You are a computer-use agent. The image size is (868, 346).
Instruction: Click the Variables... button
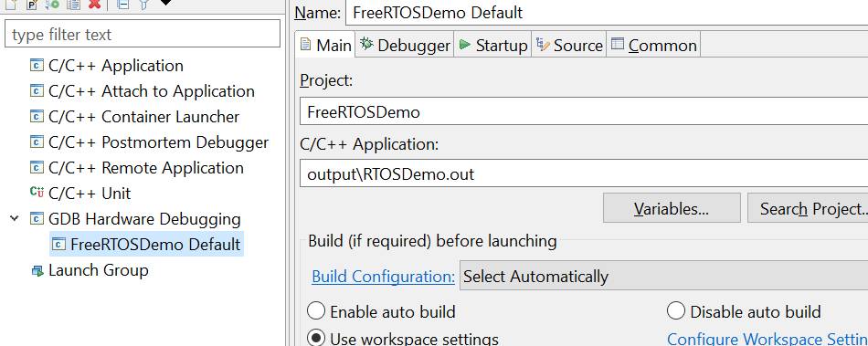(672, 208)
